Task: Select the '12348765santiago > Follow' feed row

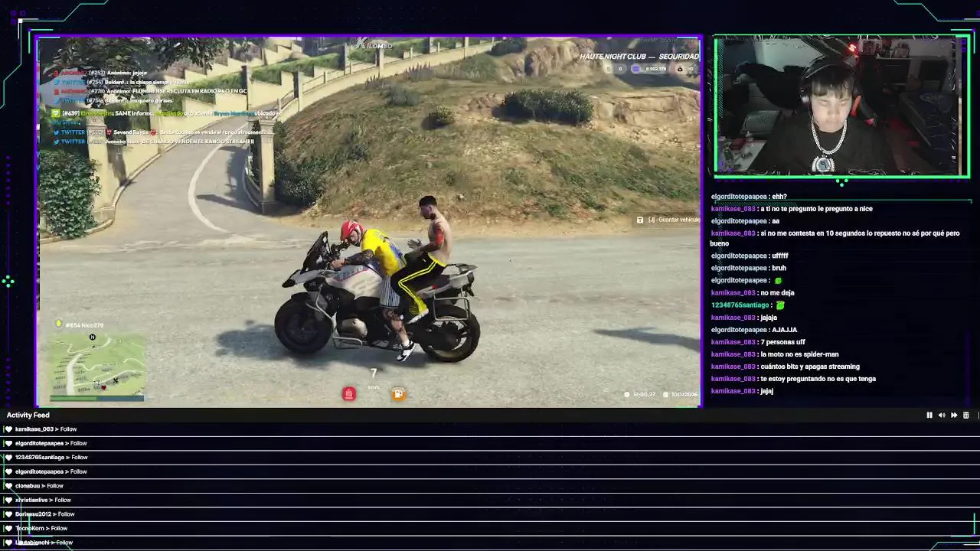Action: [x=490, y=458]
